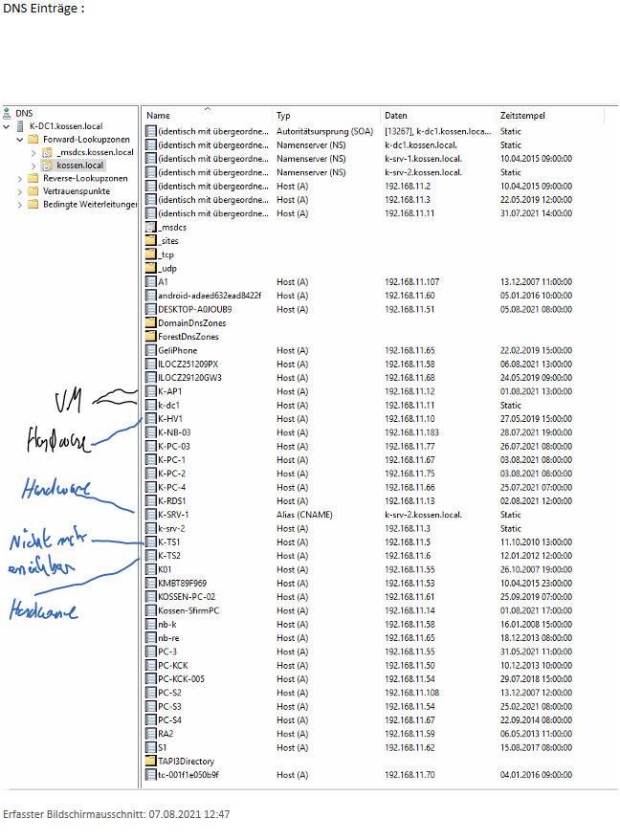Collapse the K-DC1.kossen.local server node
The height and width of the screenshot is (840, 620).
(x=8, y=126)
